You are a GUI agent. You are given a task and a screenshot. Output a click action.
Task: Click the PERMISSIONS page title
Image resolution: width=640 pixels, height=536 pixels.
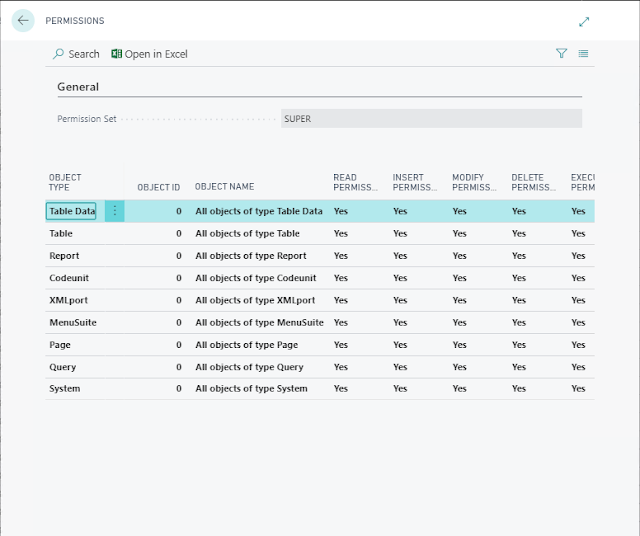pyautogui.click(x=75, y=21)
